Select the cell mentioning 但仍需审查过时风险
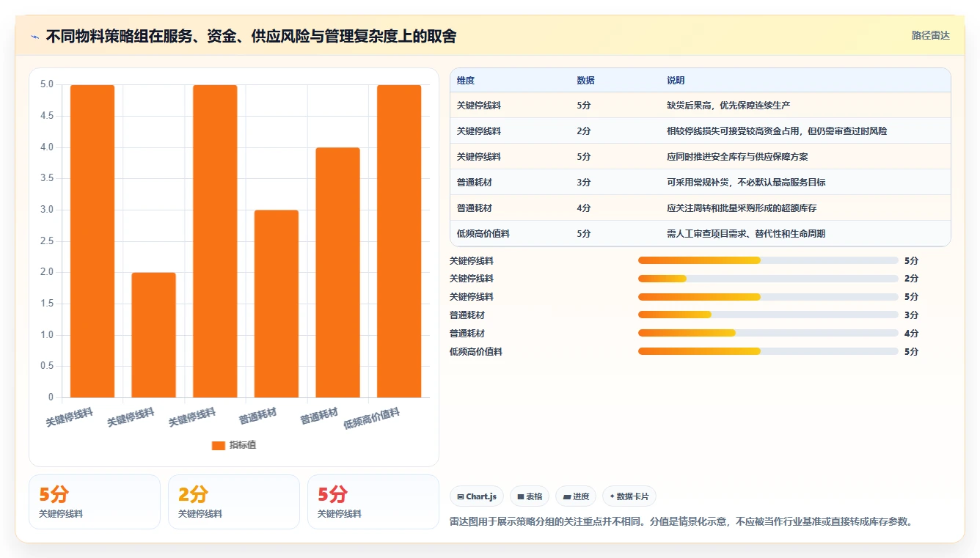The height and width of the screenshot is (558, 980). point(778,131)
